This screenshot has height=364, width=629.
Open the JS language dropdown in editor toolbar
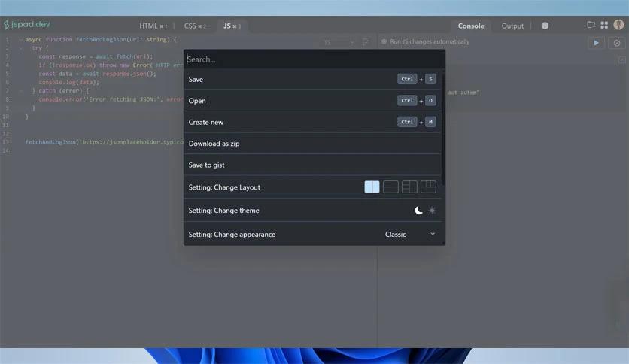pos(339,41)
